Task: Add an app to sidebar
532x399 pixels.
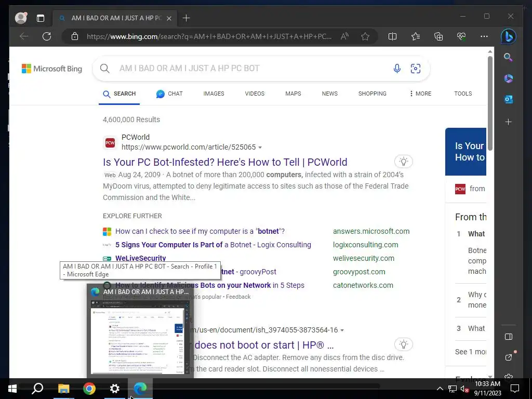Action: coord(508,122)
